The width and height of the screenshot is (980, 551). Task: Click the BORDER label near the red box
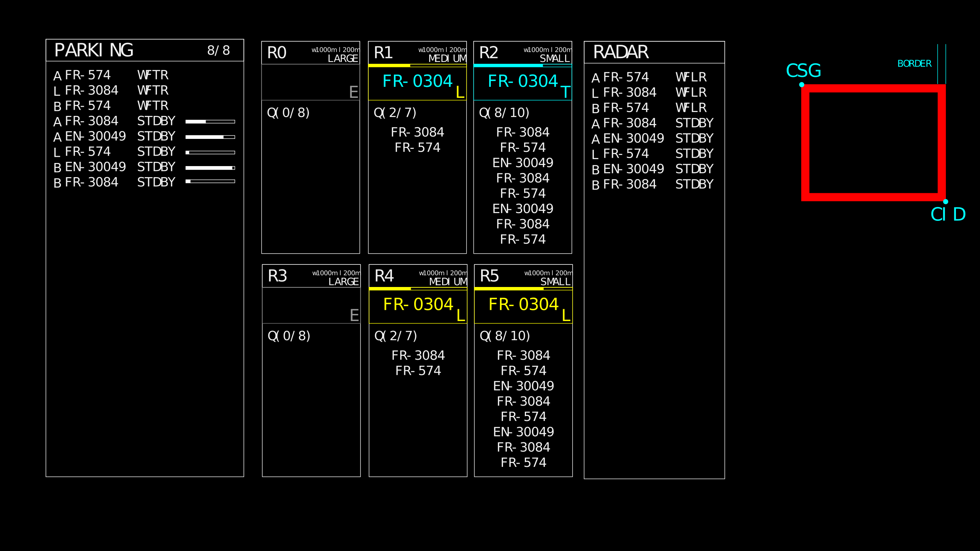pyautogui.click(x=914, y=64)
